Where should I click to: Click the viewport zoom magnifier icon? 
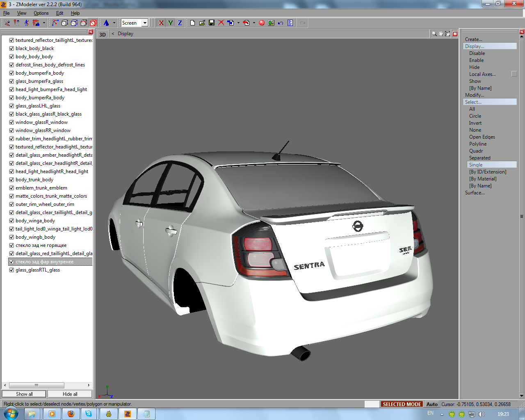point(434,34)
